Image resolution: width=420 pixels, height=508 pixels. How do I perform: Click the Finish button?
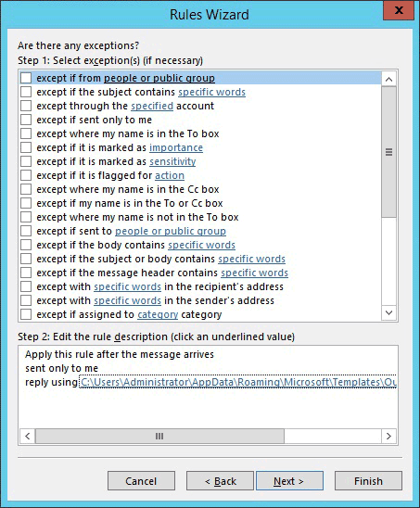click(x=368, y=481)
